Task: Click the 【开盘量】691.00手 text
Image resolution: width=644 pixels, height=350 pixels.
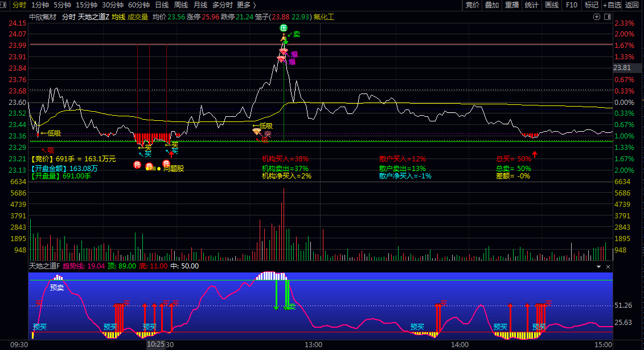Action: (x=60, y=176)
